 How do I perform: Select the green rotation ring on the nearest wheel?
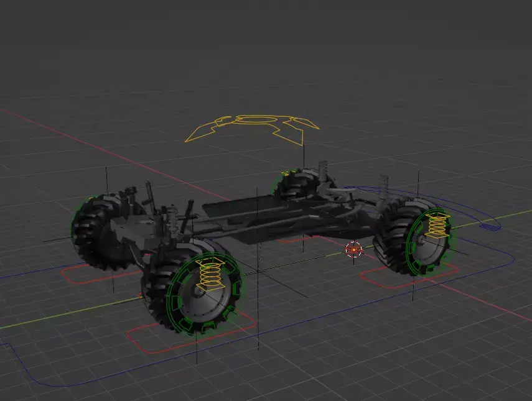203,293
